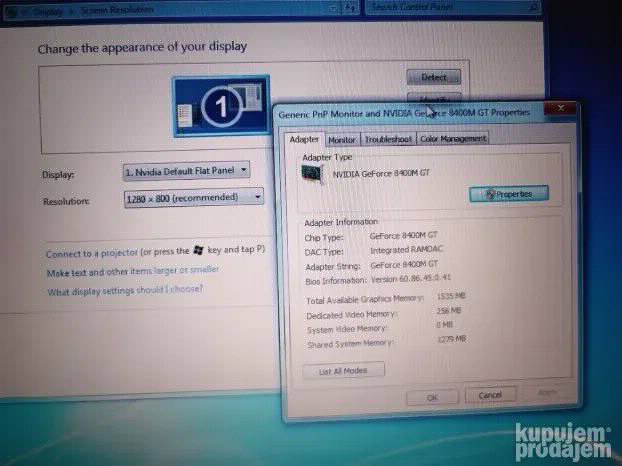Click the heading Change the appearance of your display

click(142, 48)
